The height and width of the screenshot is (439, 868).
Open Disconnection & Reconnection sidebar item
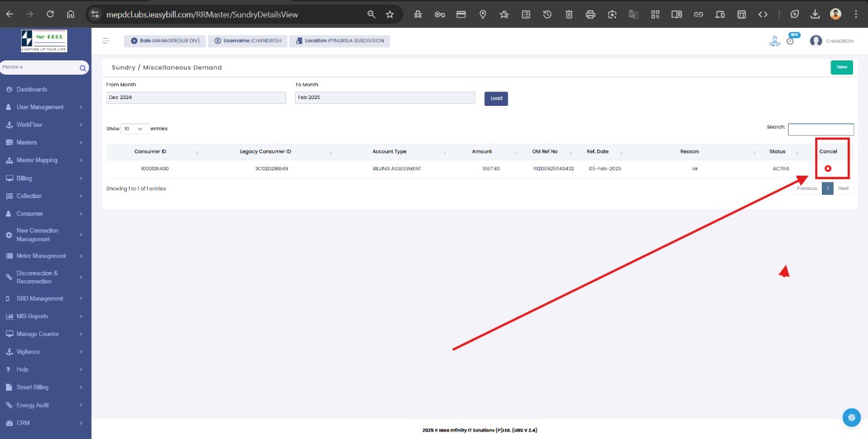(45, 278)
